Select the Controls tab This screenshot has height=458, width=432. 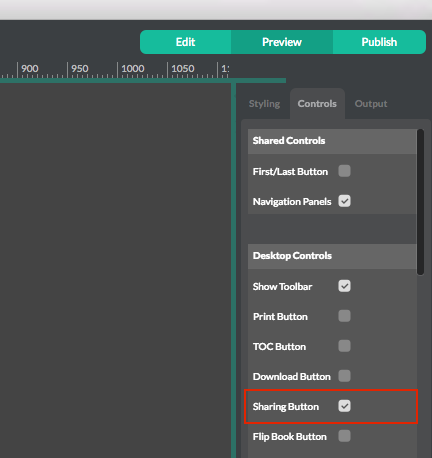click(317, 104)
